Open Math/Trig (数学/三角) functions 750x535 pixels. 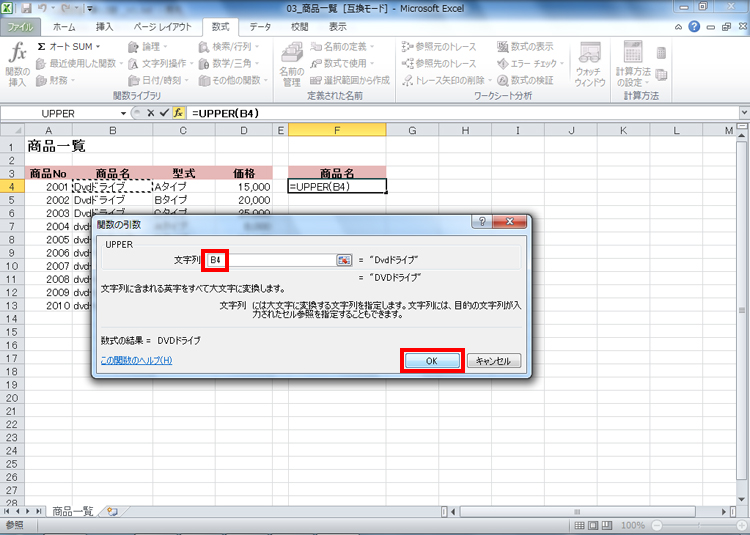pyautogui.click(x=229, y=63)
